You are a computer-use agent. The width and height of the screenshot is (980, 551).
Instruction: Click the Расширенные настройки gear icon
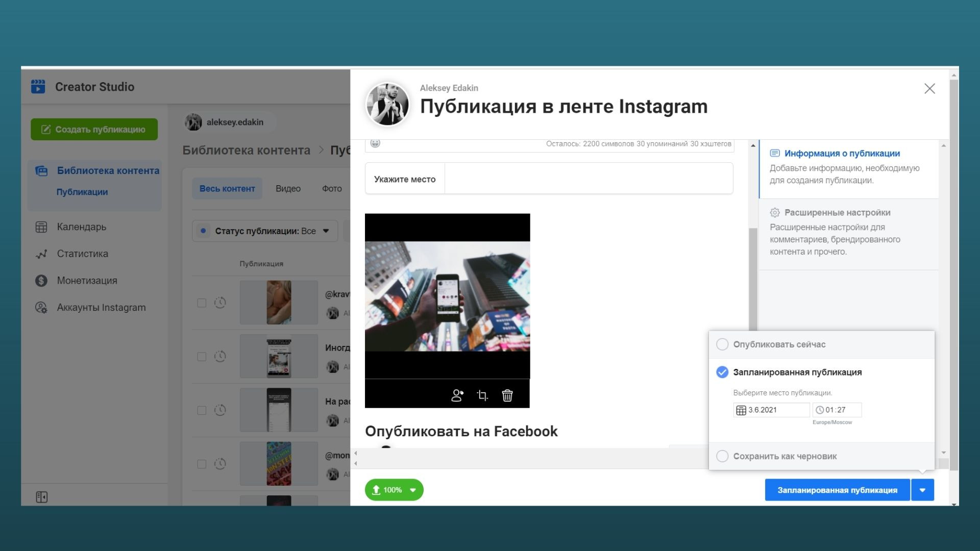point(775,213)
